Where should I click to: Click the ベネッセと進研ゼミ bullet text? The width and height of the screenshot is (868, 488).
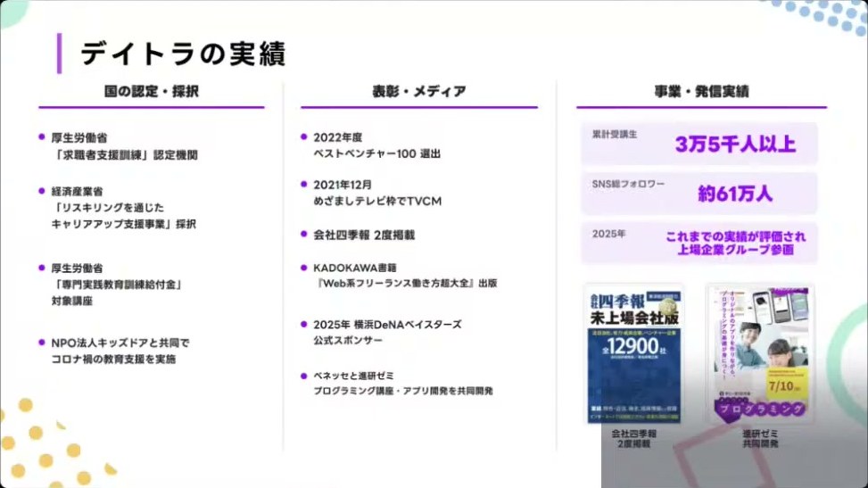(354, 376)
